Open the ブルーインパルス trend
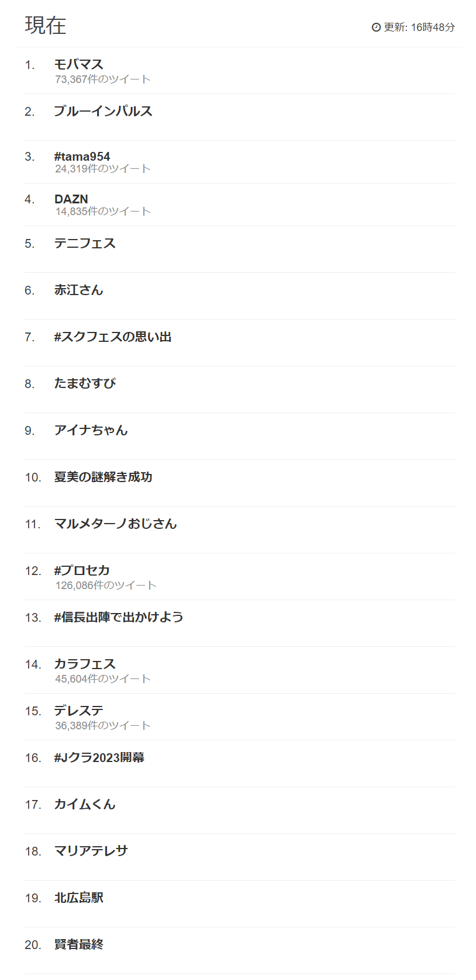The height and width of the screenshot is (980, 476). pos(103,111)
